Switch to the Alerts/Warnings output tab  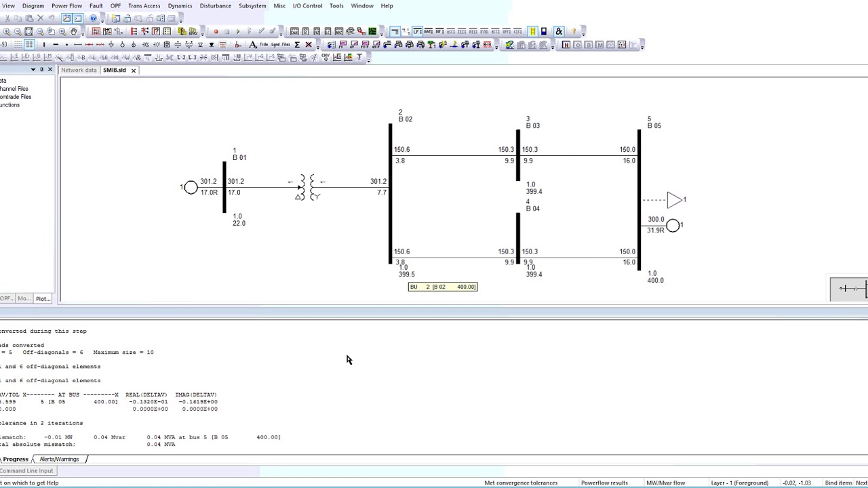[x=59, y=459]
